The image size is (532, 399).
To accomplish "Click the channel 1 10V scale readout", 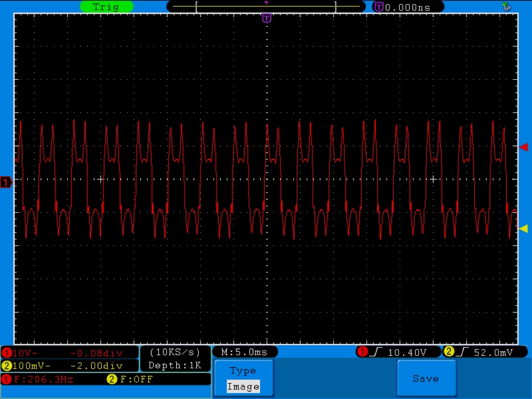I will coord(25,353).
